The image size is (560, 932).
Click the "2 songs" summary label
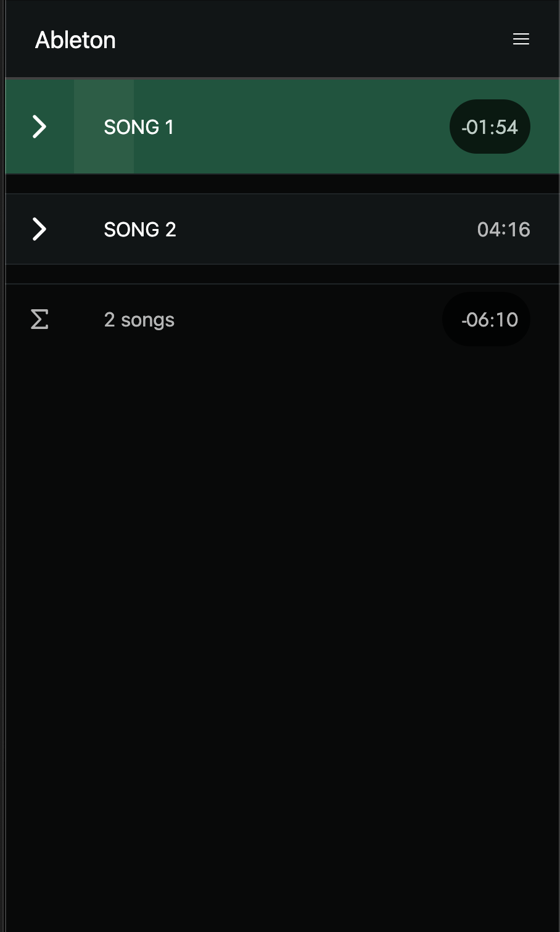coord(139,320)
